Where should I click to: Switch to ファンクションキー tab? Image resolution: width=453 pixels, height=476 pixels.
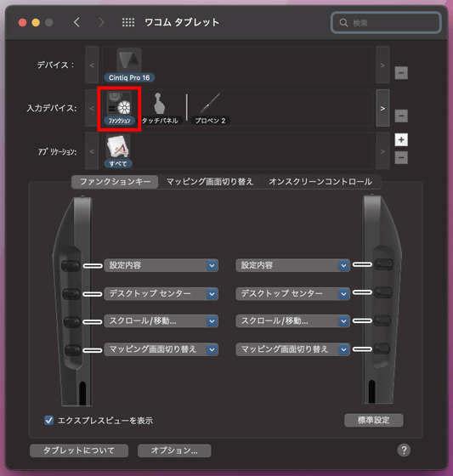[x=115, y=182]
